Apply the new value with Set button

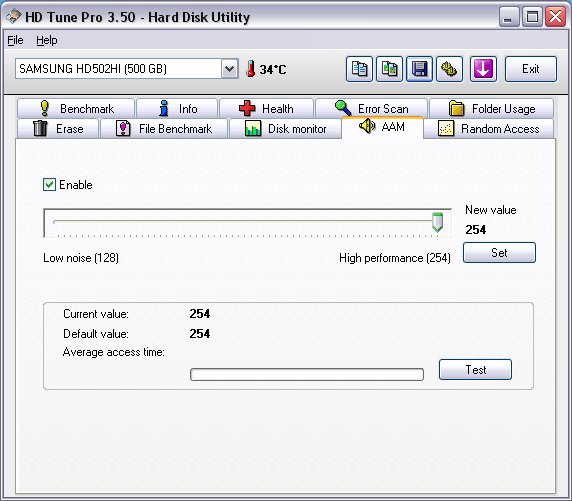499,253
